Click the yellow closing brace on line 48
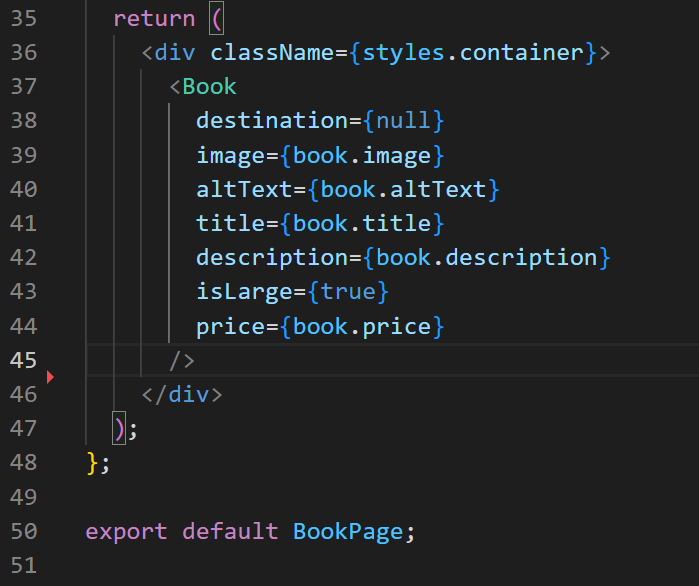Viewport: 699px width, 586px height. (92, 463)
